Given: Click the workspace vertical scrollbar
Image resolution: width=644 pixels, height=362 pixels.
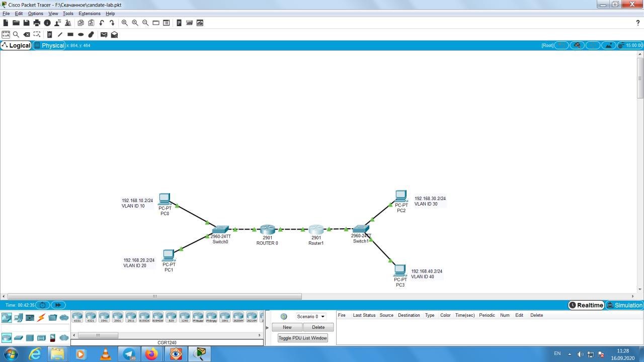Looking at the screenshot, I should pos(640,78).
